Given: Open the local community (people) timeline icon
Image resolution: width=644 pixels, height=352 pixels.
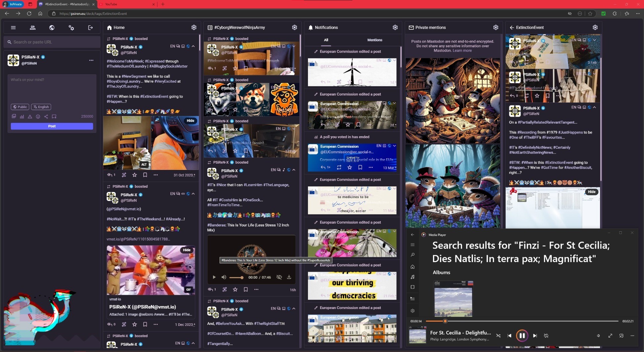Looking at the screenshot, I should tap(32, 28).
